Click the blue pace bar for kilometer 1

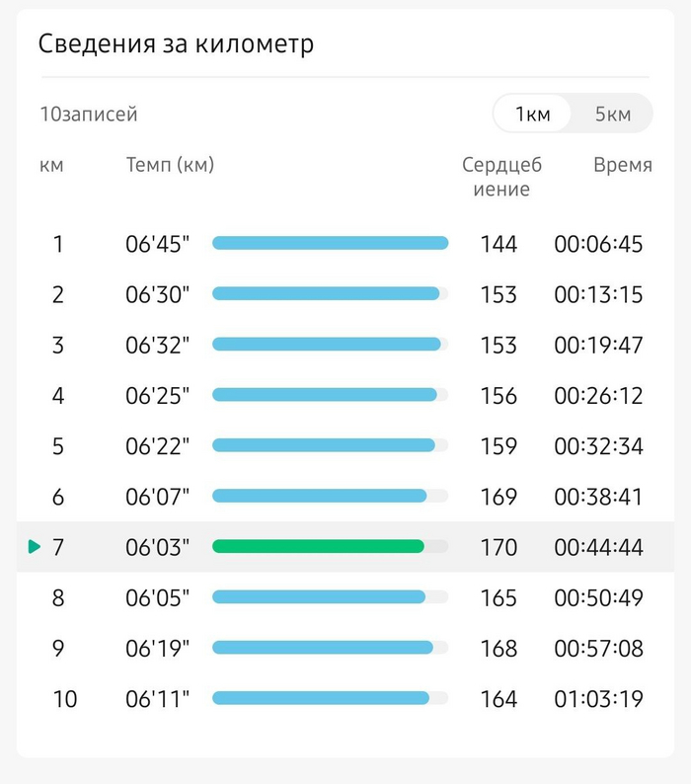pos(330,243)
